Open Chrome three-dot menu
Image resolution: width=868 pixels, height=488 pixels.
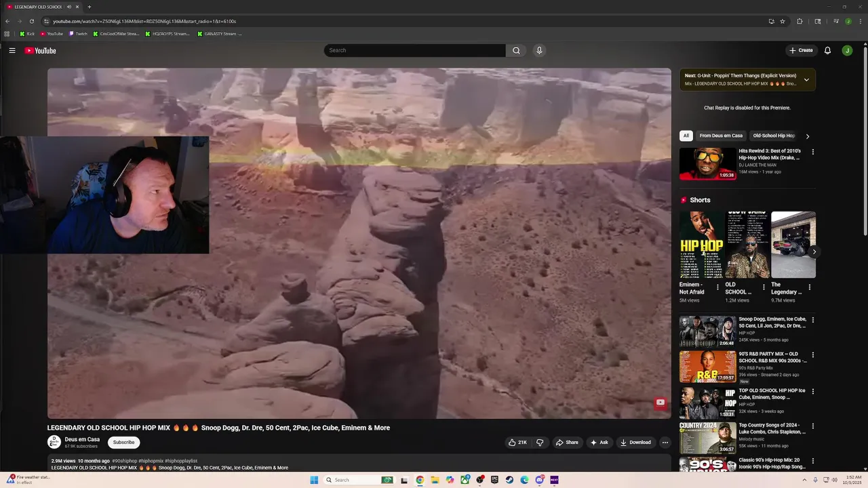(x=860, y=21)
